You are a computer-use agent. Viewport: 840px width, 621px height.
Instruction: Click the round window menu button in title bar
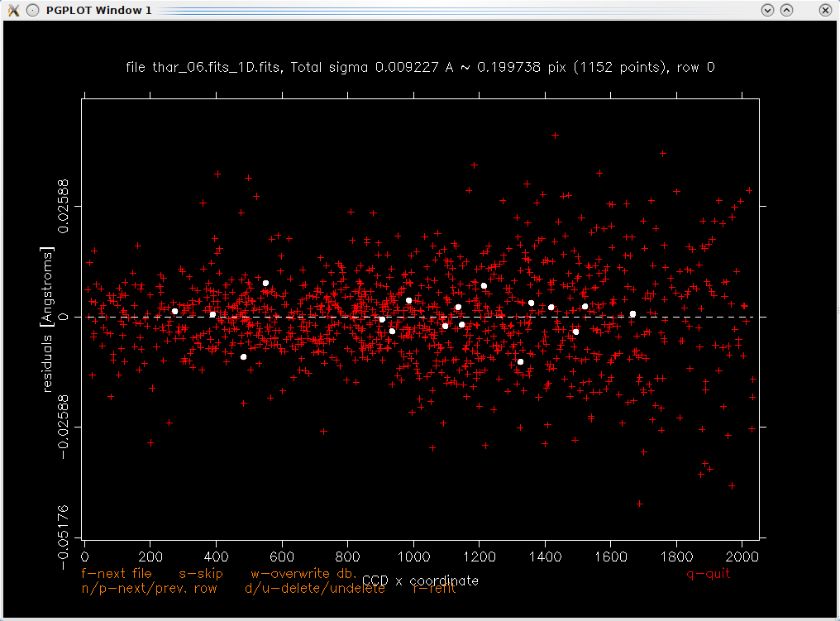(33, 10)
